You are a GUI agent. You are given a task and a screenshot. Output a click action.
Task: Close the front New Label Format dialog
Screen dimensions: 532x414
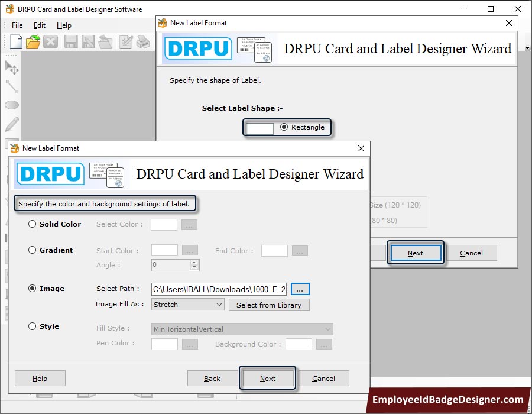361,148
